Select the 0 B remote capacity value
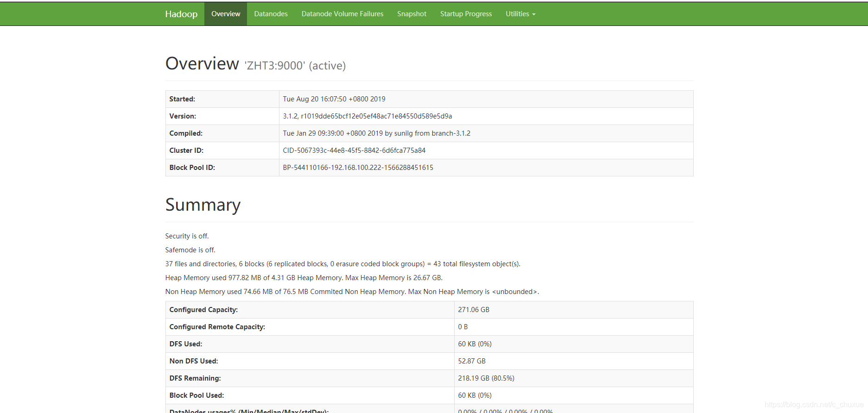868x413 pixels. click(463, 327)
